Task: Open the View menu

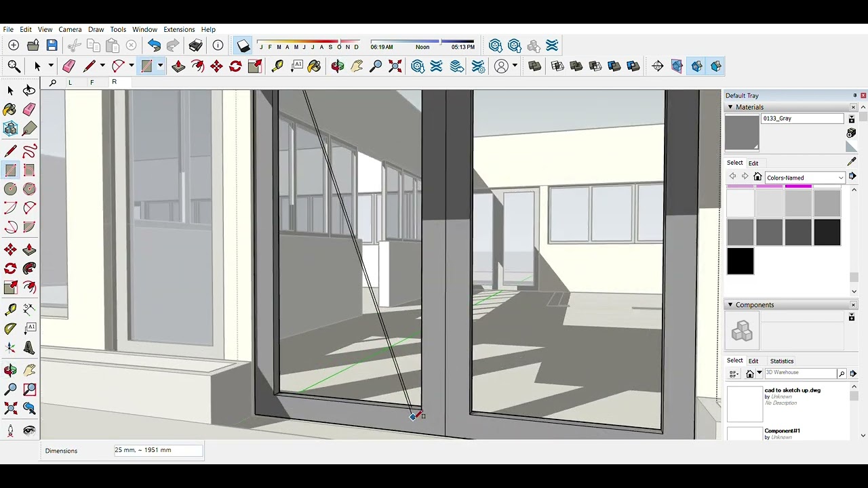Action: click(45, 29)
